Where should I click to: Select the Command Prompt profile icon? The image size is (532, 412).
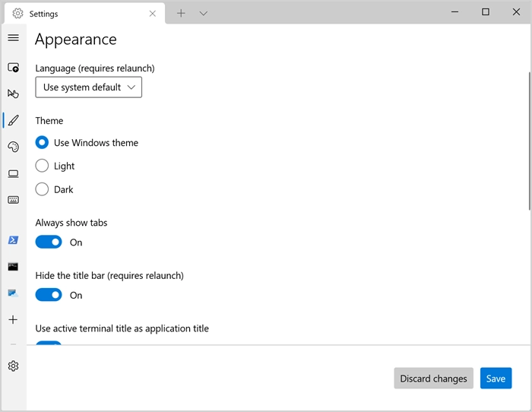pyautogui.click(x=13, y=267)
